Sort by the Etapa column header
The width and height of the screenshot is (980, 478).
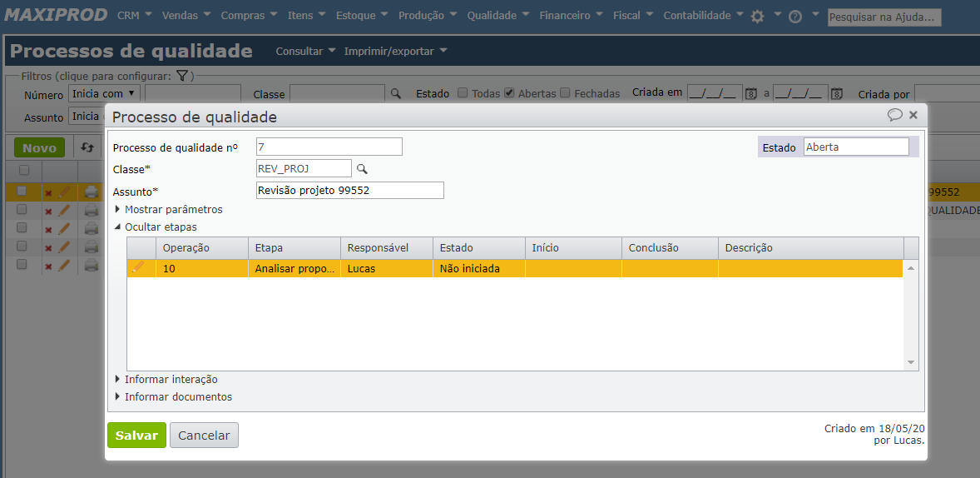(294, 248)
